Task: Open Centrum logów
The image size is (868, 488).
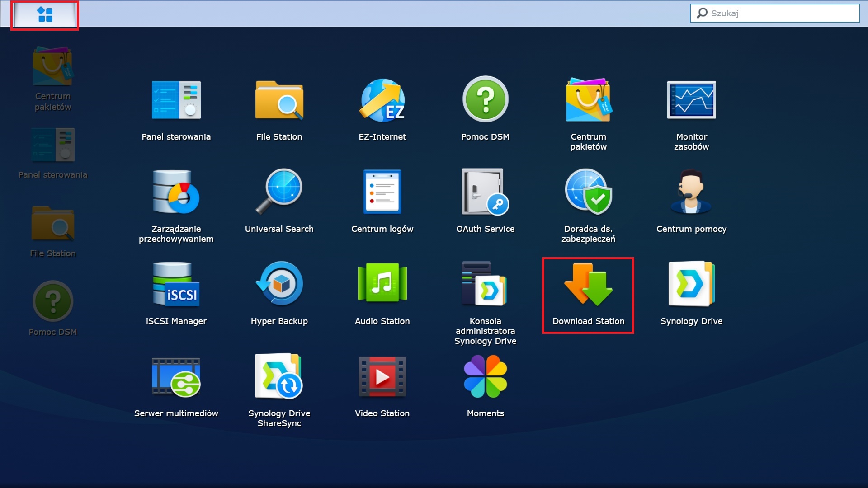Action: [x=382, y=202]
